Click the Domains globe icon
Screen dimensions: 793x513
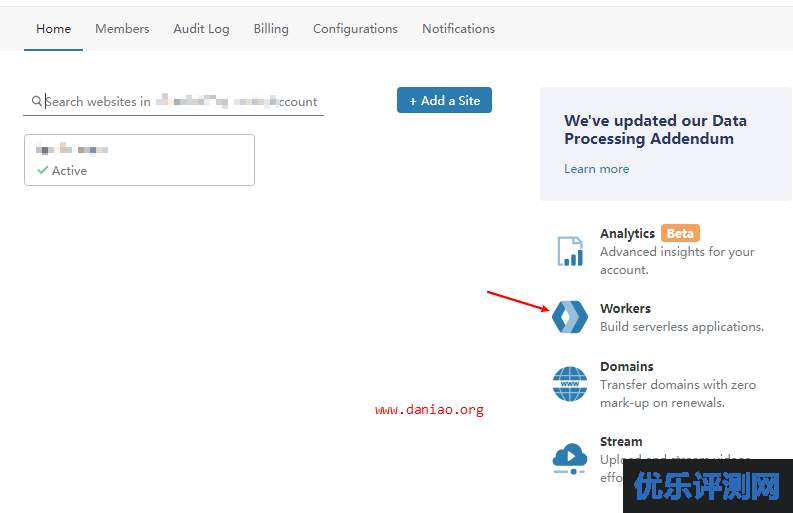pos(570,384)
